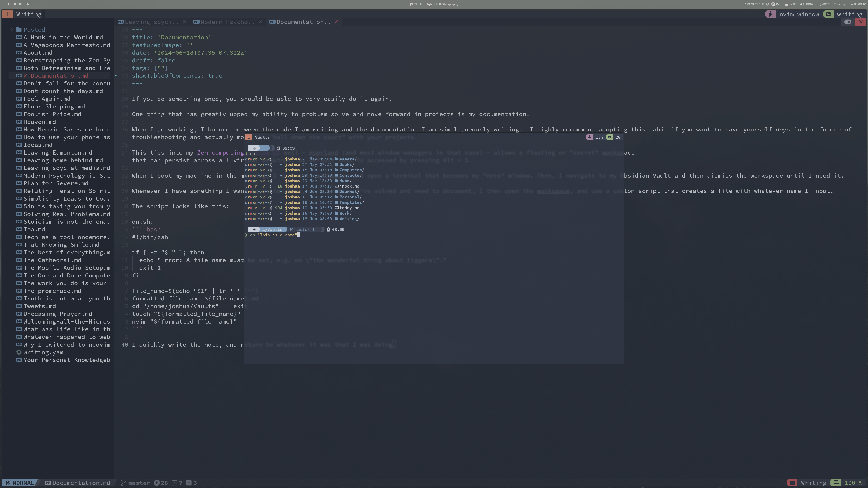Click markdown icon beside The-promenade.md
The width and height of the screenshot is (868, 488).
tap(19, 291)
